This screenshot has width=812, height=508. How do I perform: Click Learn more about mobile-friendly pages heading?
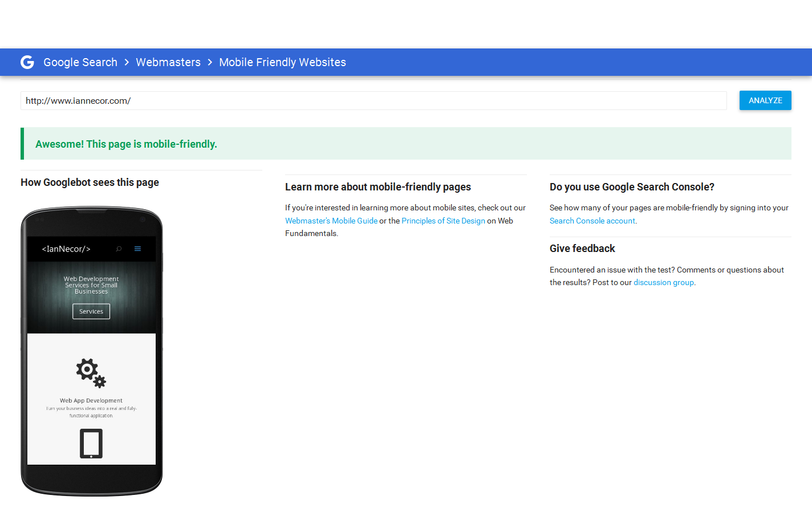(378, 187)
